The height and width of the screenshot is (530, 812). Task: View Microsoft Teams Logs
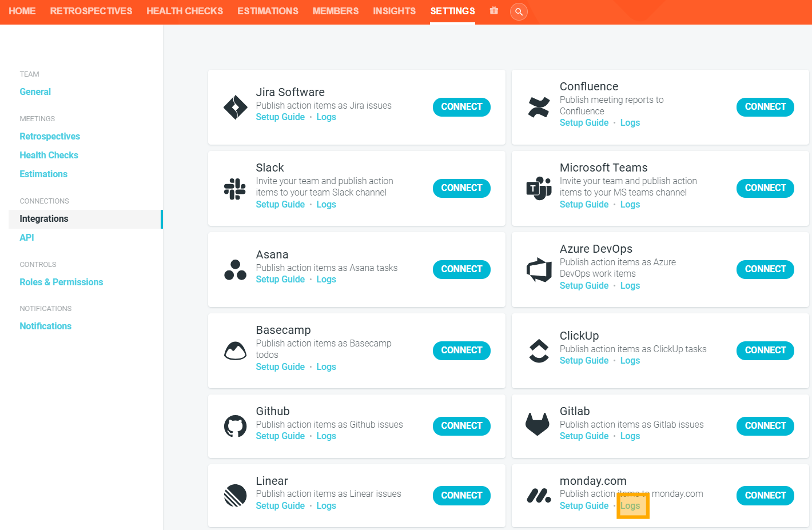[x=630, y=205]
